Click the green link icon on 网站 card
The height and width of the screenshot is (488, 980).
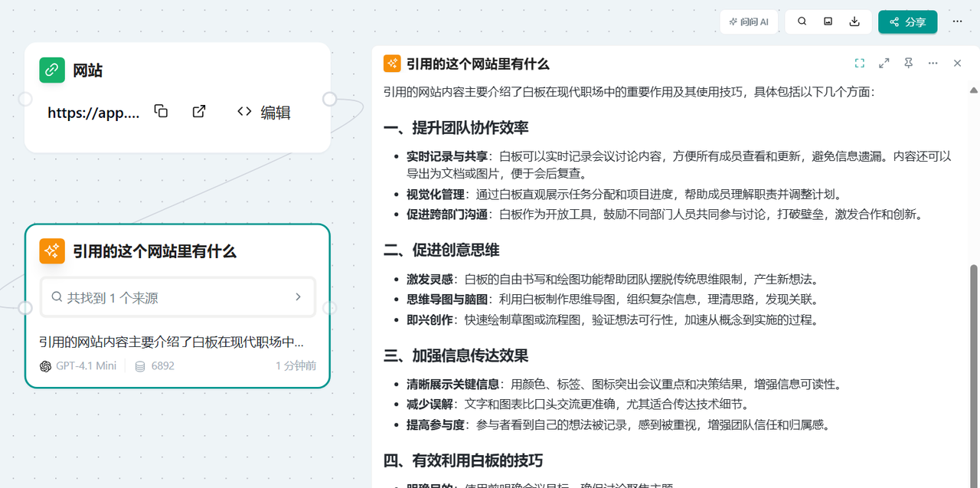(x=52, y=70)
